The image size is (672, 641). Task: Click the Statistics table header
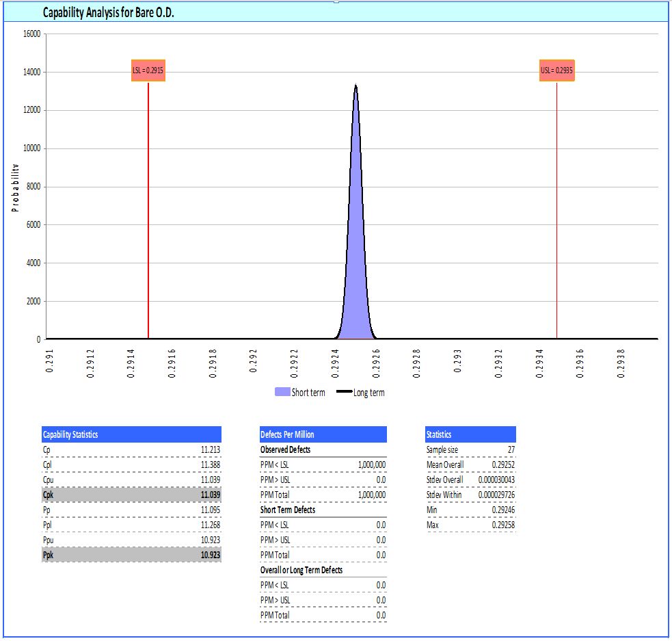tap(470, 434)
